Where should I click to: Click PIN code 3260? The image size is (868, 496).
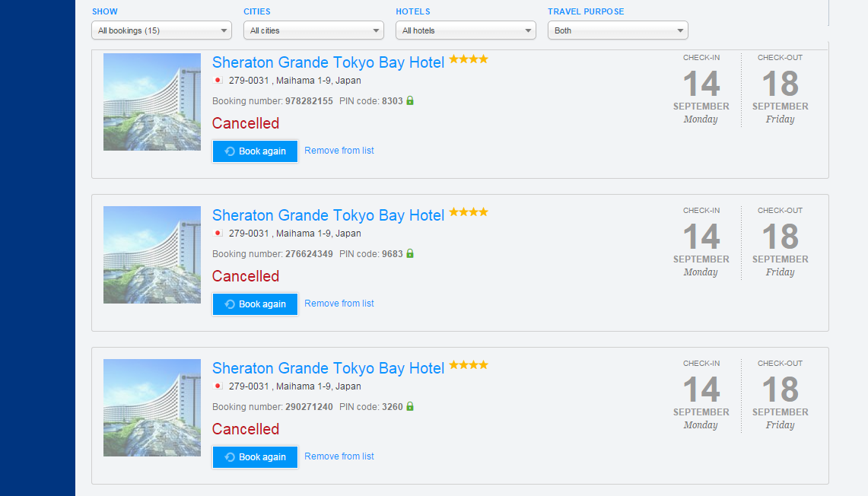point(393,406)
